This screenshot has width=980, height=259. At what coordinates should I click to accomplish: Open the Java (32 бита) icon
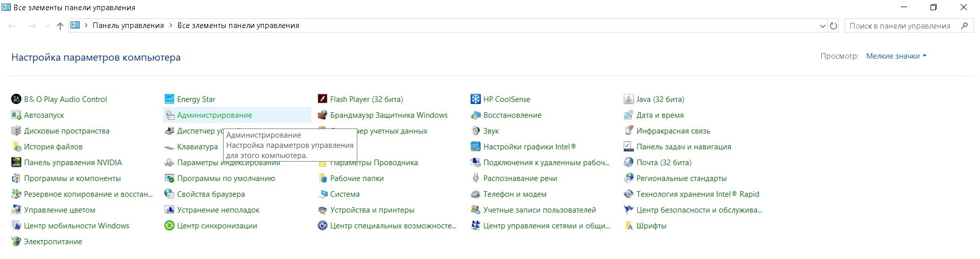[628, 99]
